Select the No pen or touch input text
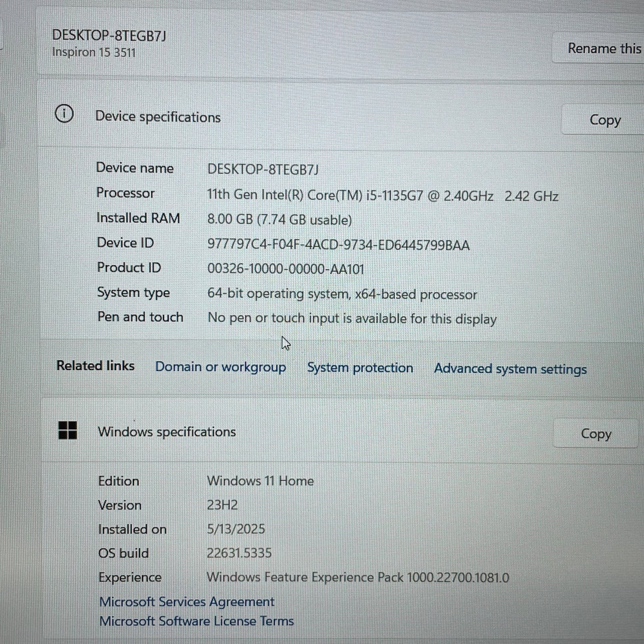Screen dimensions: 644x644 click(x=352, y=319)
